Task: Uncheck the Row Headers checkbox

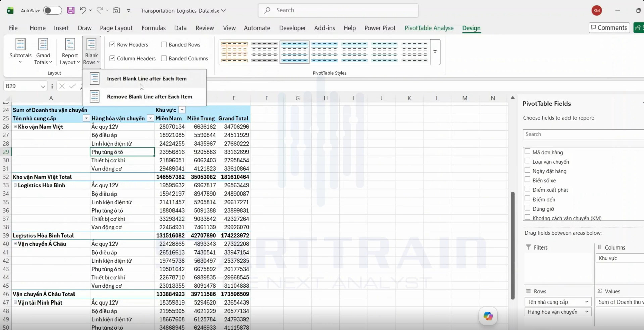Action: pyautogui.click(x=112, y=44)
